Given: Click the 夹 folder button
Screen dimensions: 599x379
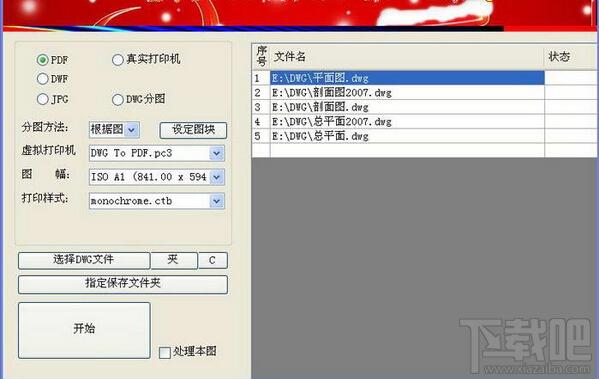Looking at the screenshot, I should pos(174,260).
